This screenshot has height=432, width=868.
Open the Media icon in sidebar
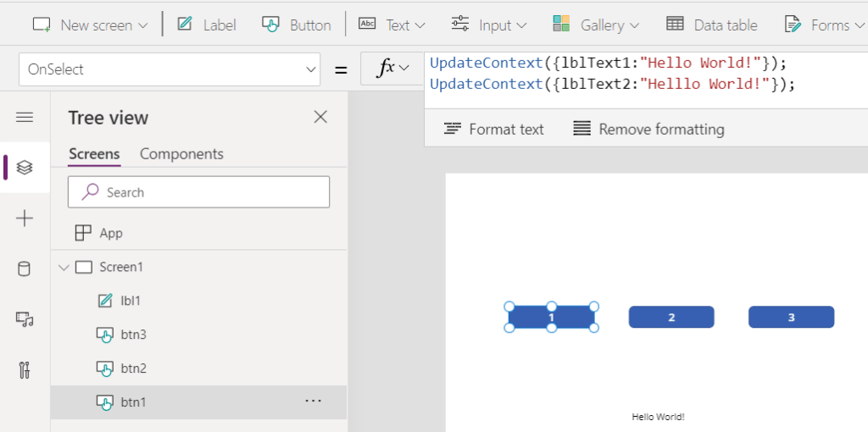click(x=25, y=319)
